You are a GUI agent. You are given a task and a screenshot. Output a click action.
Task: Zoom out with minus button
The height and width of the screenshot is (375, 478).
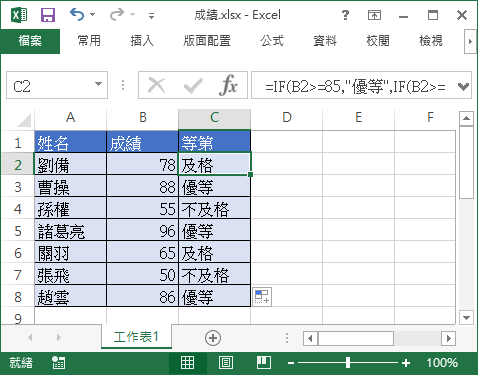(291, 363)
